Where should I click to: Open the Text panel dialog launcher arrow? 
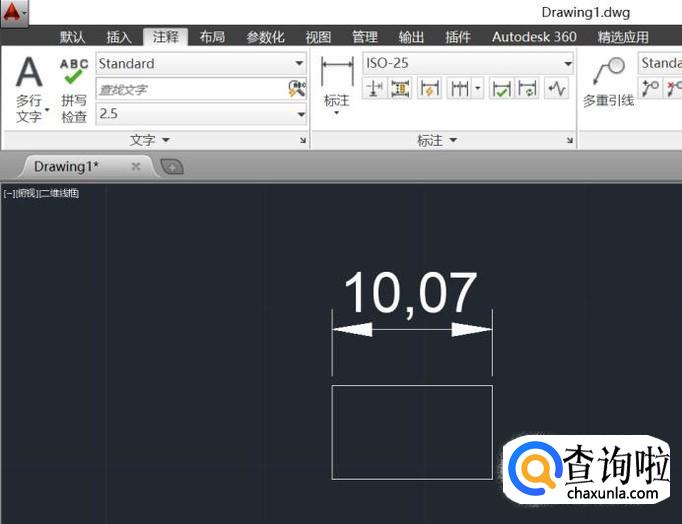[x=303, y=140]
